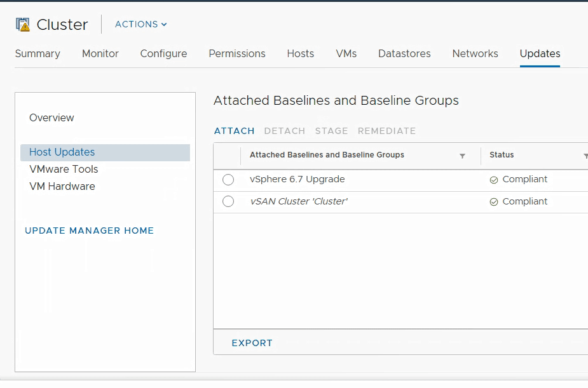Select the vSAN Cluster 'Cluster' radio button
This screenshot has height=388, width=588.
click(x=228, y=201)
